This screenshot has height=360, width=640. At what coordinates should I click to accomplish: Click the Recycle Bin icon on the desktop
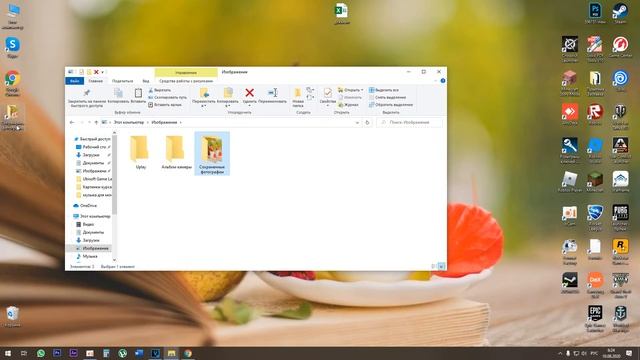(x=12, y=317)
